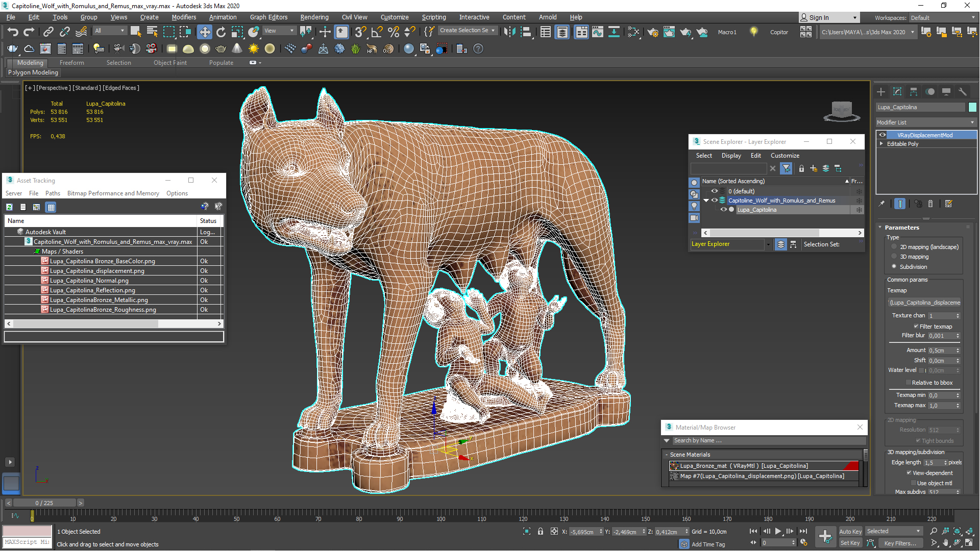
Task: Select the Select and Move tool
Action: 204,32
